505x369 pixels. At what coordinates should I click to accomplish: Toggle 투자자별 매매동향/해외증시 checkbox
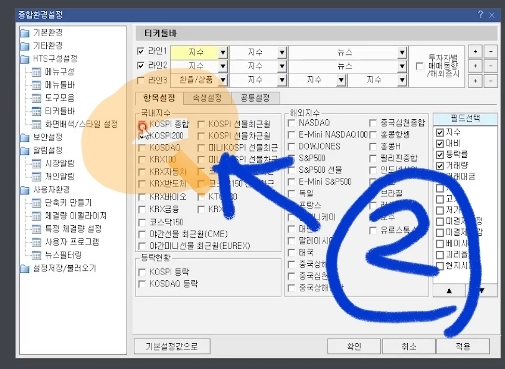tap(420, 66)
